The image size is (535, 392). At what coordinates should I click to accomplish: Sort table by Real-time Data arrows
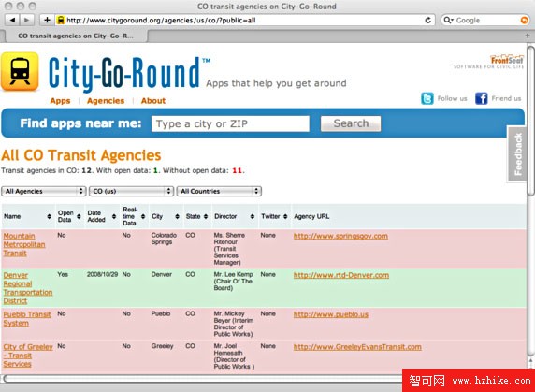[x=143, y=216]
